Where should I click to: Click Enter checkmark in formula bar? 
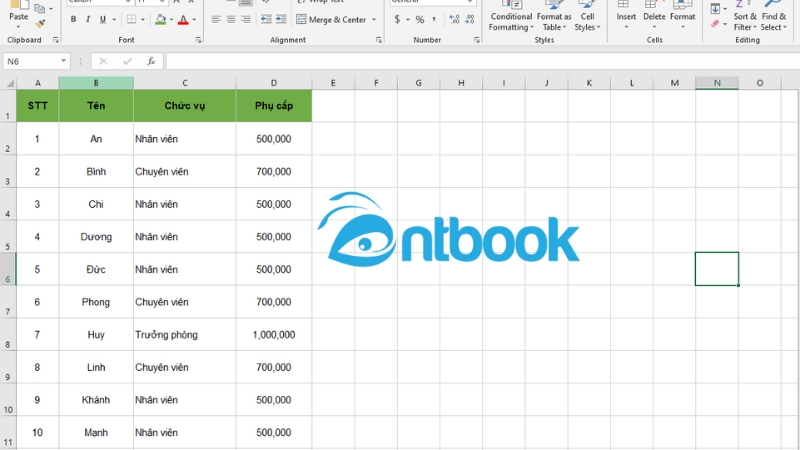tap(127, 61)
